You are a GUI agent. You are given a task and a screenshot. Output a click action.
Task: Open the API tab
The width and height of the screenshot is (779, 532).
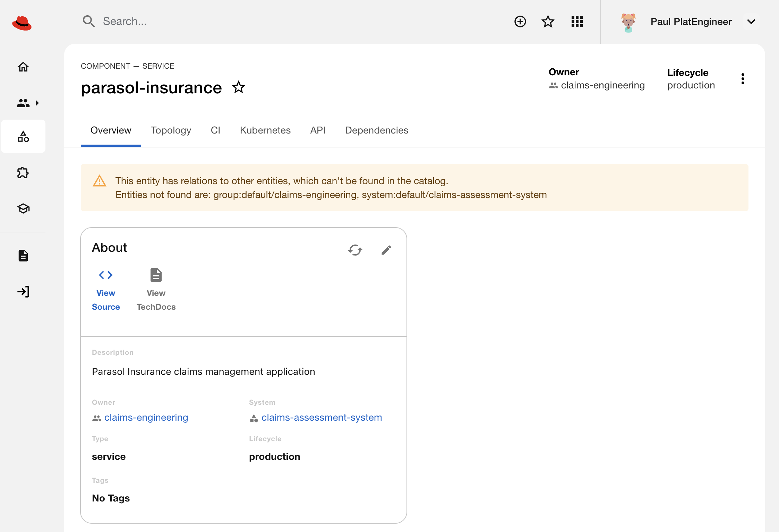[x=318, y=130]
